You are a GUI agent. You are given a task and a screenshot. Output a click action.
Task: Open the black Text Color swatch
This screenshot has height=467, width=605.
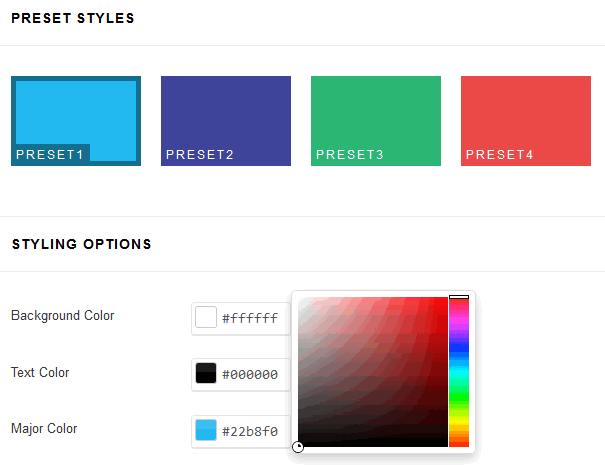[206, 373]
